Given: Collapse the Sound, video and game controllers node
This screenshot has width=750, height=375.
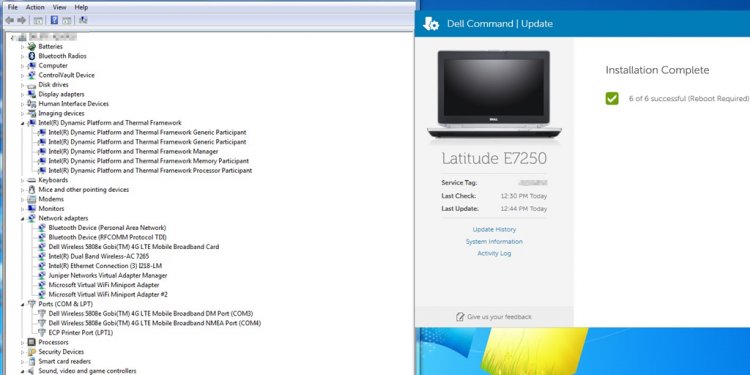Looking at the screenshot, I should click(x=22, y=372).
